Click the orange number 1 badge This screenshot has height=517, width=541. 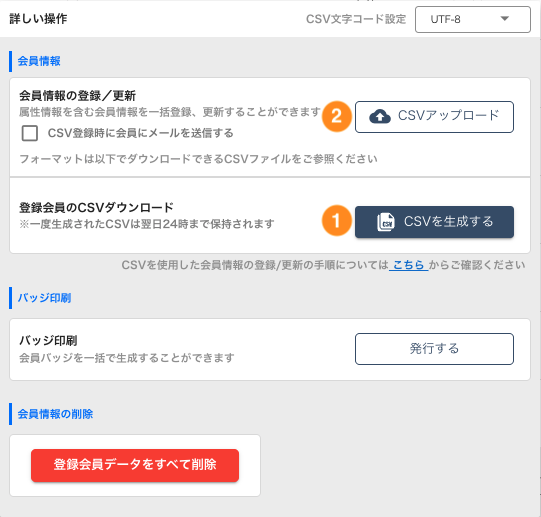coord(336,221)
